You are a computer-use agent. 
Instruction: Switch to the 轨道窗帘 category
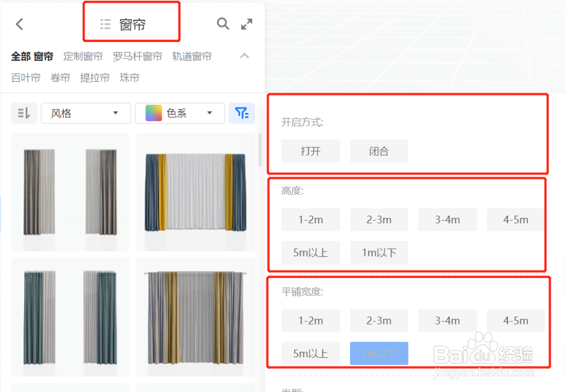pos(192,56)
